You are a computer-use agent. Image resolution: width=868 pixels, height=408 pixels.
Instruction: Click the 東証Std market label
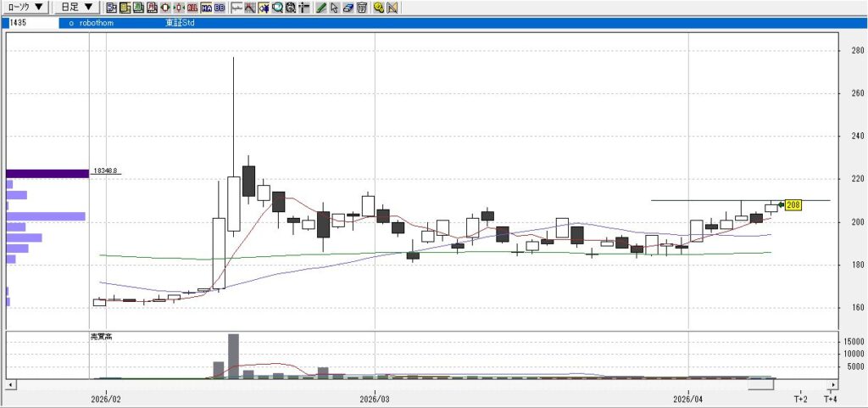pyautogui.click(x=181, y=24)
